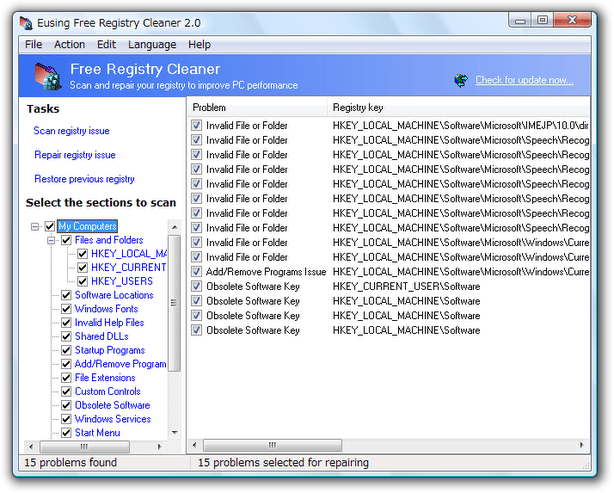The image size is (614, 493).
Task: Uncheck the My Computers checkbox
Action: (x=50, y=226)
